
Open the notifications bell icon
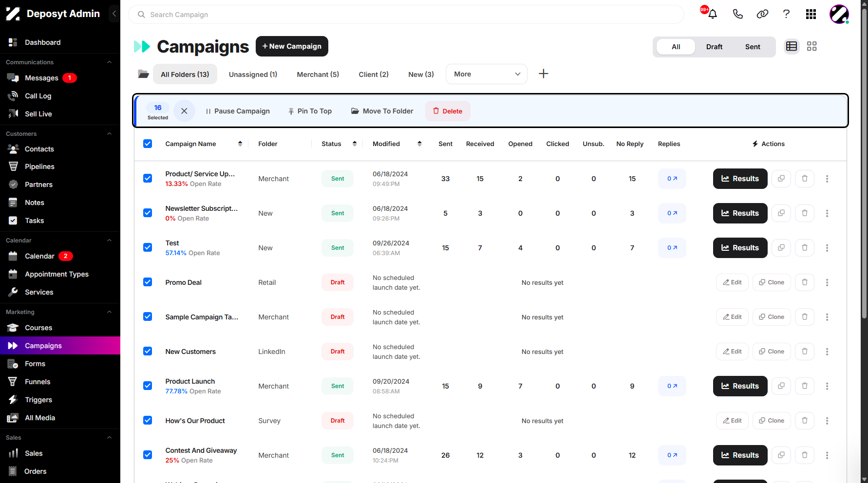coord(713,14)
